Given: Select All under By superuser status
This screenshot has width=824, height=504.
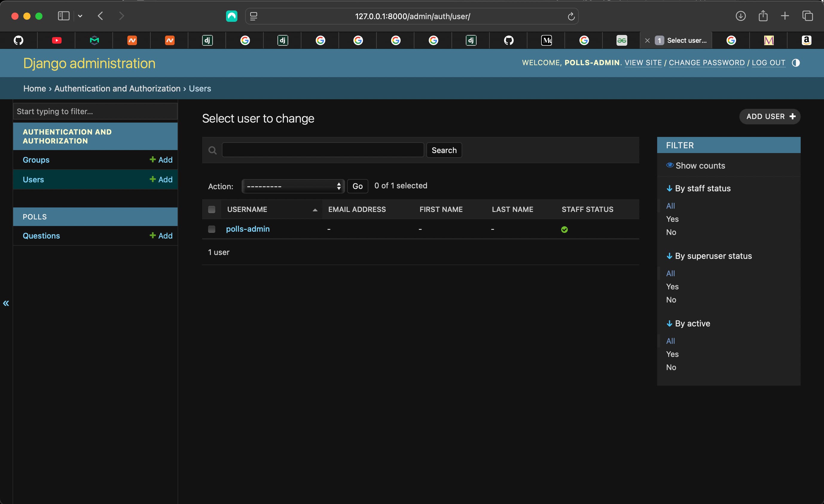Looking at the screenshot, I should click(x=671, y=274).
